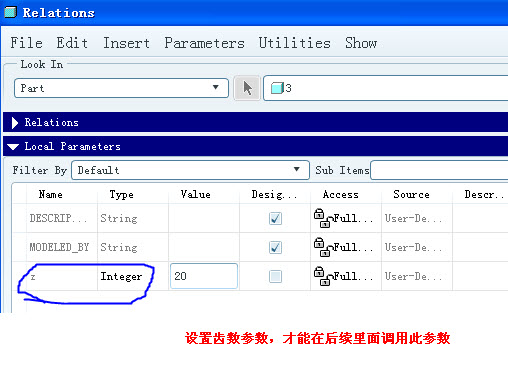Toggle Designate checkbox for DESCRIP... row
The width and height of the screenshot is (508, 387).
click(x=275, y=218)
